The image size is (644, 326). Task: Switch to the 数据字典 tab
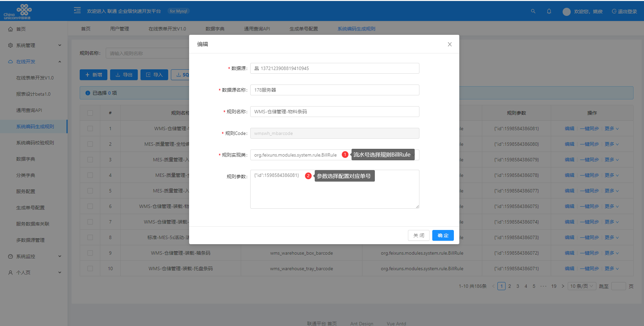(x=215, y=29)
